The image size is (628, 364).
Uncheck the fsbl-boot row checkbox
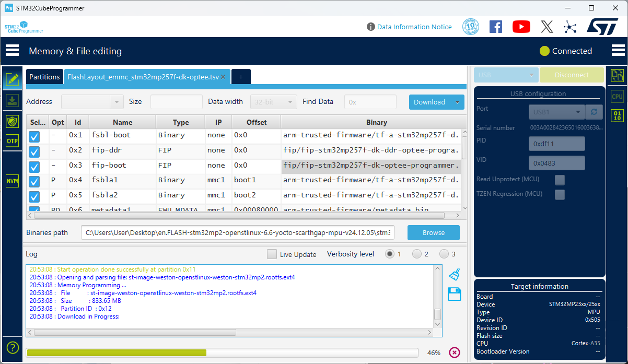(34, 137)
